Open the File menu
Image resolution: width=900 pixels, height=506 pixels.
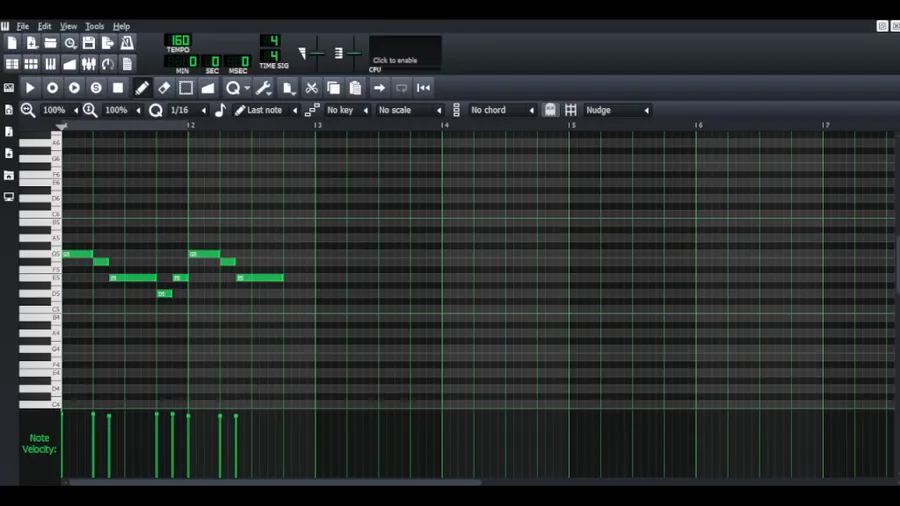(x=22, y=26)
